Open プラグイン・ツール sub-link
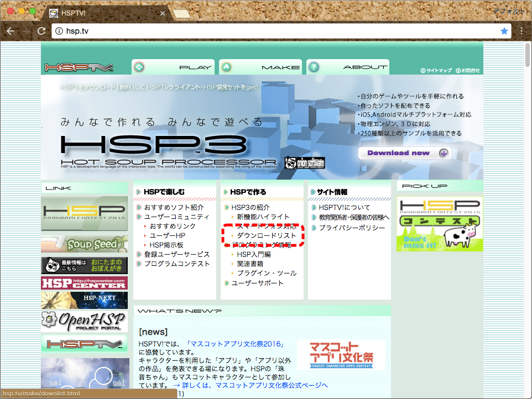The width and height of the screenshot is (532, 399). click(x=267, y=273)
